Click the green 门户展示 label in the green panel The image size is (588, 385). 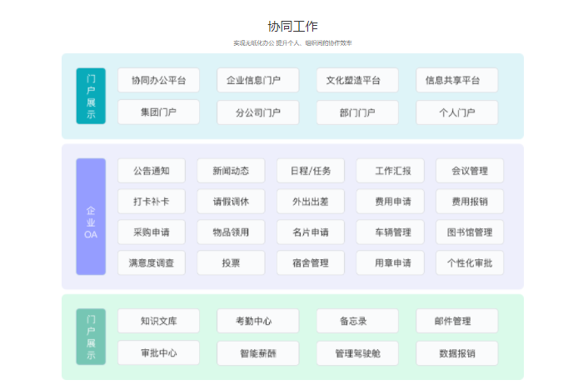tap(91, 337)
